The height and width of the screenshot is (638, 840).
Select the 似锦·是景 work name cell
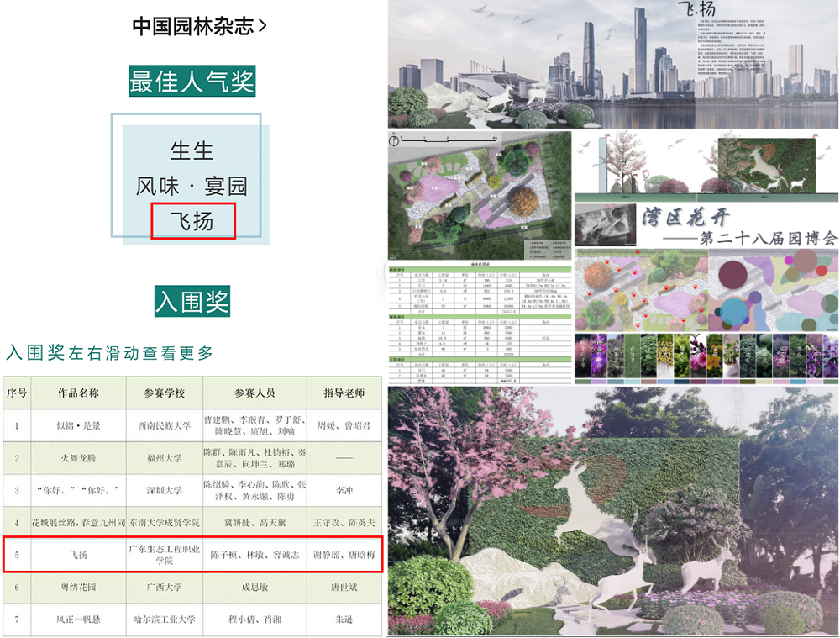pyautogui.click(x=79, y=425)
